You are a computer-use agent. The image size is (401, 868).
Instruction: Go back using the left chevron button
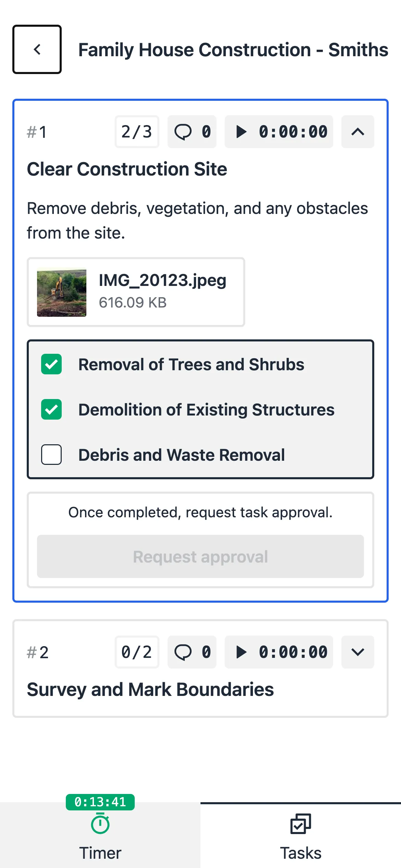[37, 49]
